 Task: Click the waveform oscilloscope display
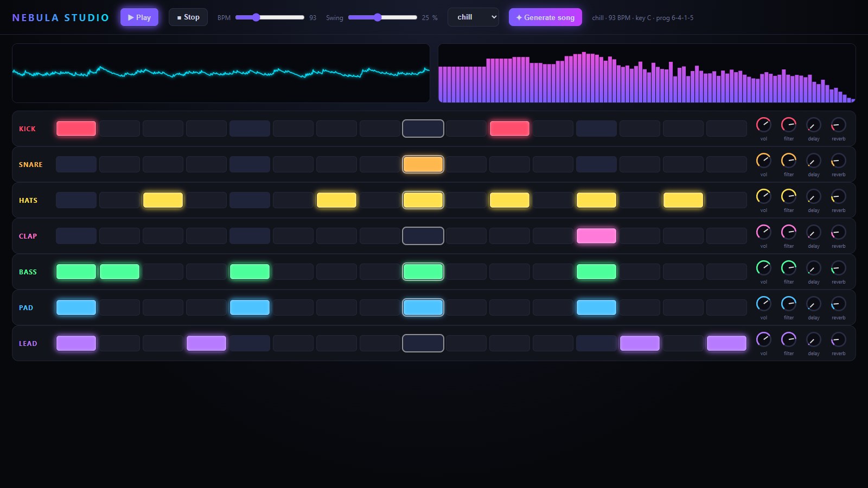pyautogui.click(x=221, y=73)
